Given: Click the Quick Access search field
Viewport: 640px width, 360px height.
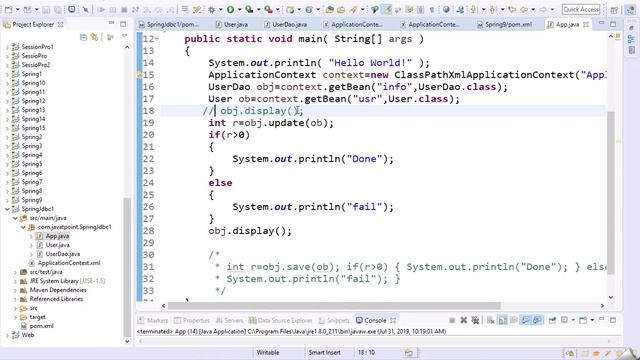Looking at the screenshot, I should tap(581, 9).
